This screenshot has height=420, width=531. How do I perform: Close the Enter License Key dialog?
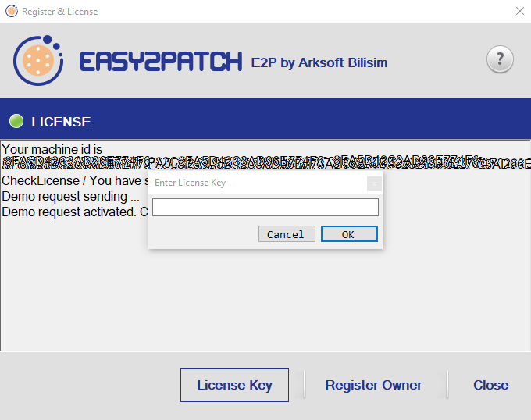point(374,183)
